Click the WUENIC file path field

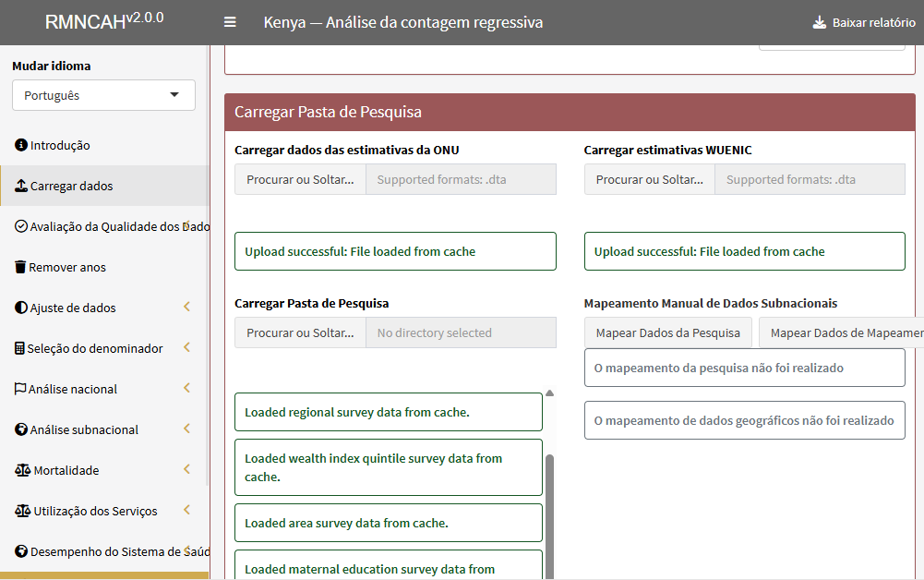click(x=810, y=180)
